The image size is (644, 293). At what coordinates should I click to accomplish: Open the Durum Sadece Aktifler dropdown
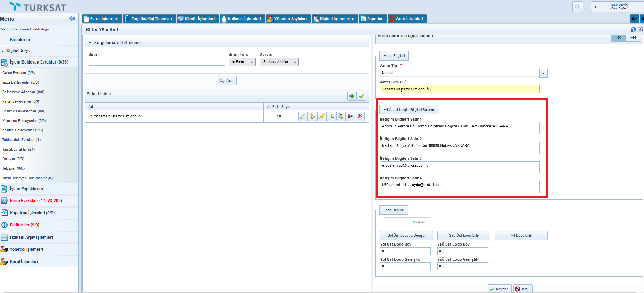coord(279,62)
